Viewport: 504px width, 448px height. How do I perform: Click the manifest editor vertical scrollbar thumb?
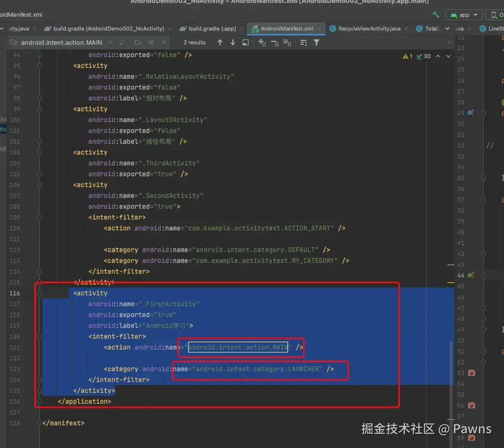click(451, 380)
